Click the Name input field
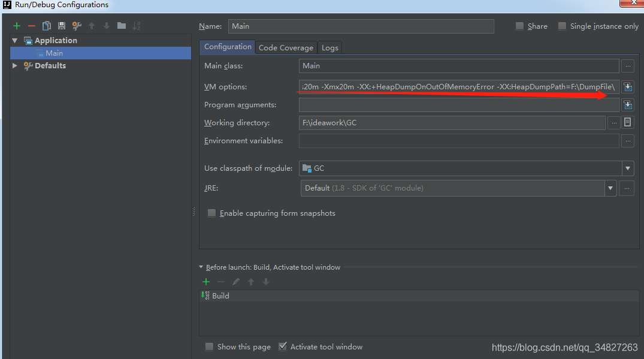 (361, 26)
